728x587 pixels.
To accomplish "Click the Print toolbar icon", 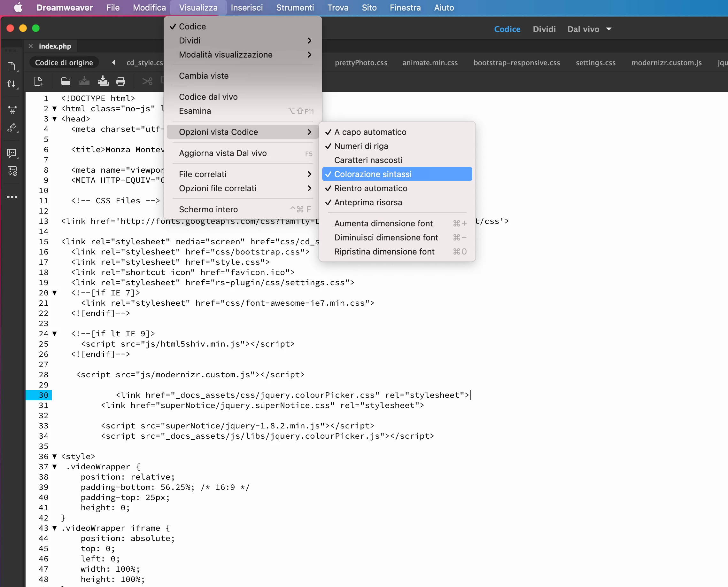I will pos(121,82).
